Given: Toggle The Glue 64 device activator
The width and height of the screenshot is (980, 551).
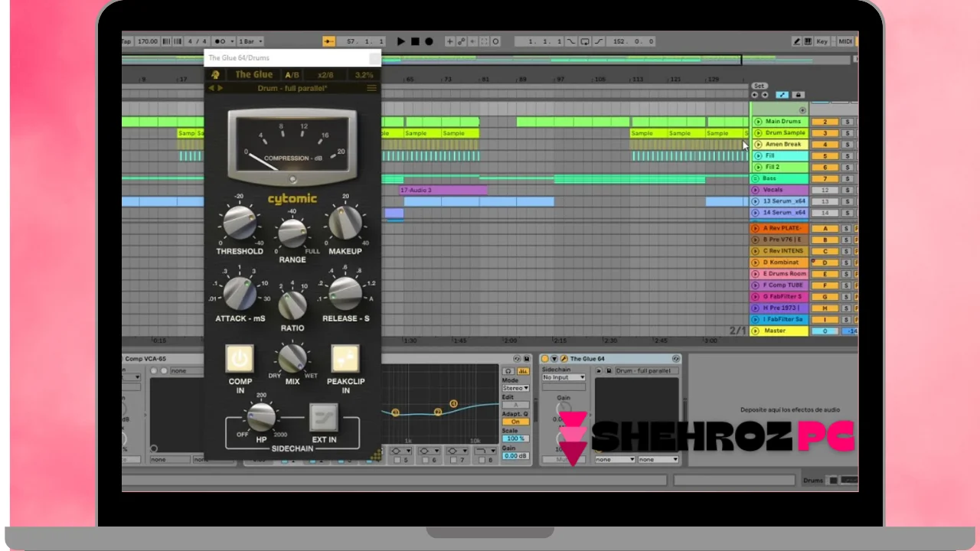Looking at the screenshot, I should click(545, 359).
